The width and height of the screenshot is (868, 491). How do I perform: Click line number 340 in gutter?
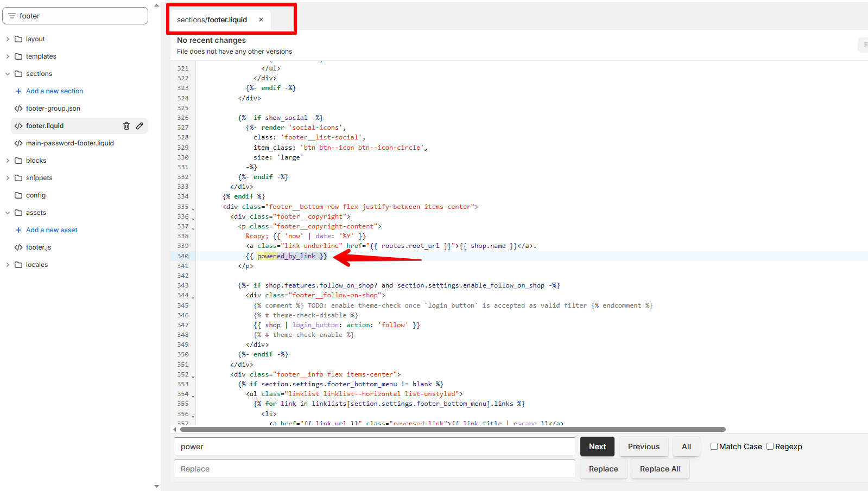[x=183, y=256]
